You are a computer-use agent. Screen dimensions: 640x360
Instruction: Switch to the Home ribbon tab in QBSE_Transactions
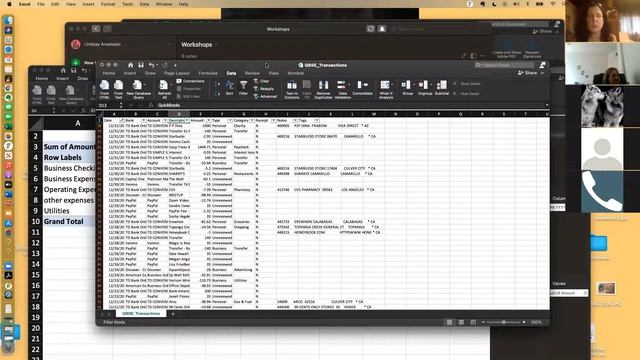click(109, 73)
